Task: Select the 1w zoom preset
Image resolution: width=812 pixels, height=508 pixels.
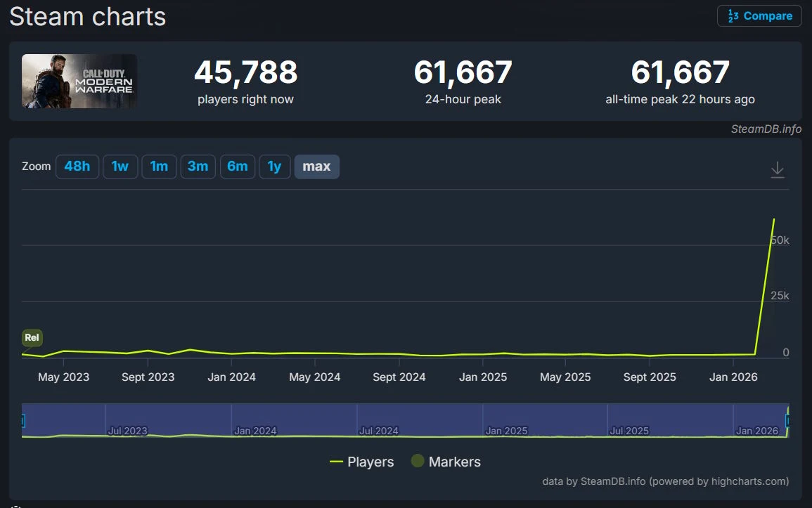Action: [120, 167]
